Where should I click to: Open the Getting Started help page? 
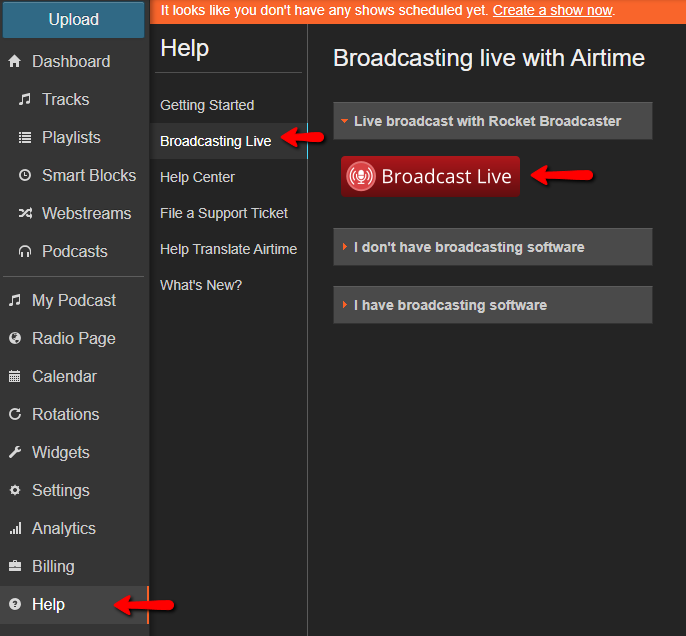click(x=207, y=105)
